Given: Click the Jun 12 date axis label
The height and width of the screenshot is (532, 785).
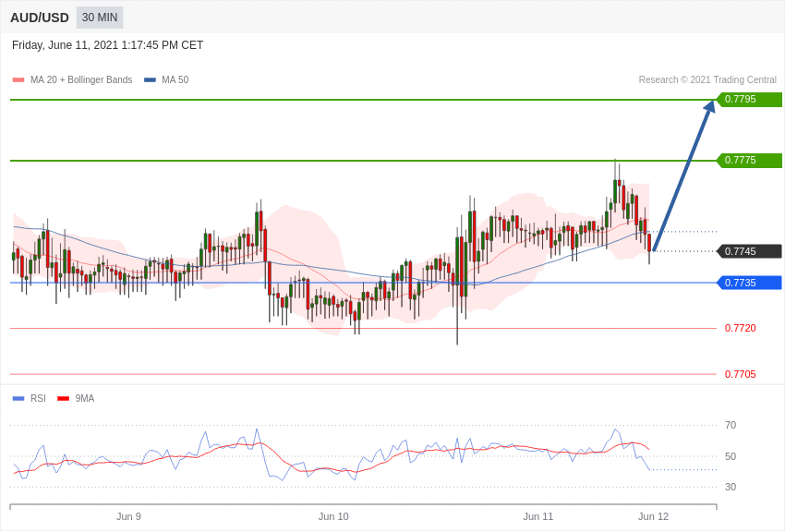Looking at the screenshot, I should tap(653, 516).
